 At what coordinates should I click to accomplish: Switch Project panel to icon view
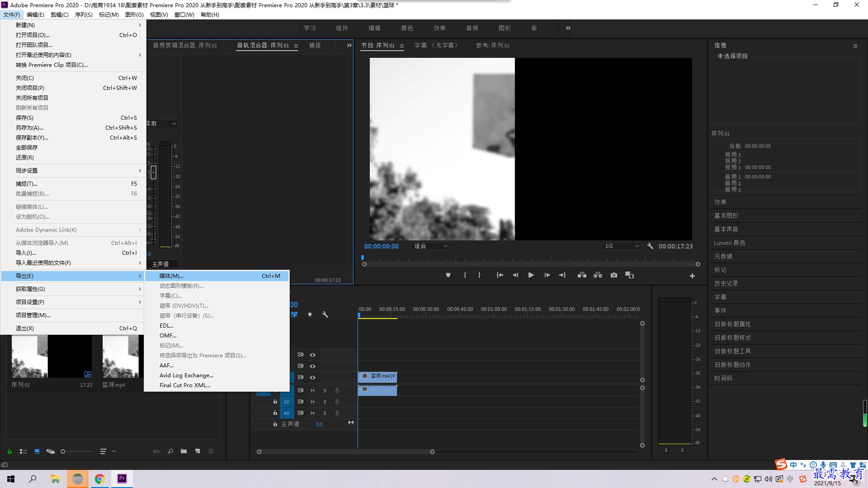click(37, 451)
